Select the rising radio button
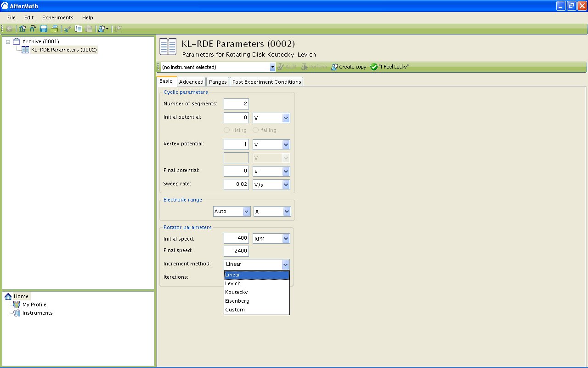The height and width of the screenshot is (368, 588). 226,130
